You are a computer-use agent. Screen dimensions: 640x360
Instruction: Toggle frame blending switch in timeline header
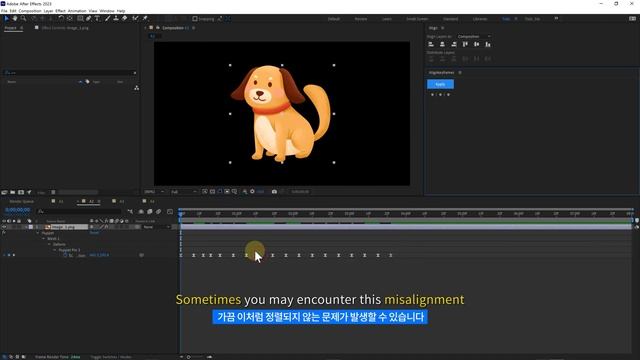point(150,211)
